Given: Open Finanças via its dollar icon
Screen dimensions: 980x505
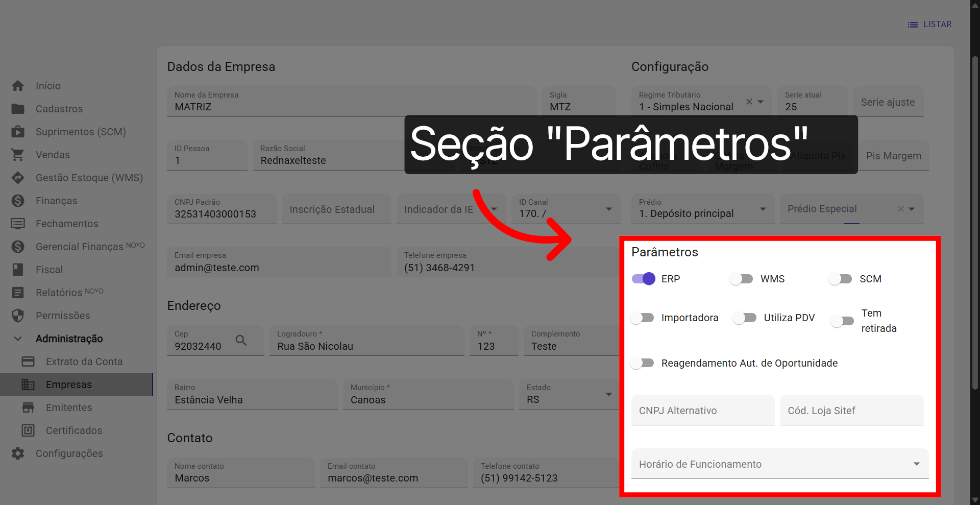Looking at the screenshot, I should pyautogui.click(x=18, y=200).
